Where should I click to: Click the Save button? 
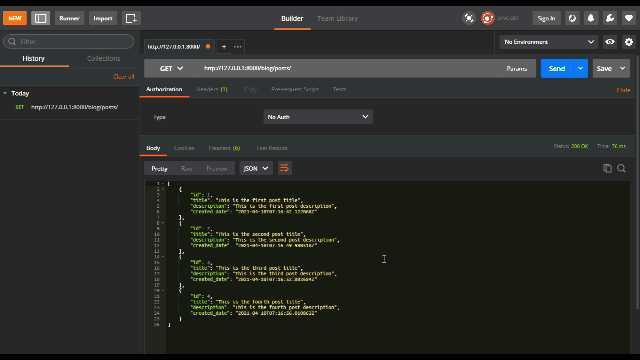coord(604,69)
